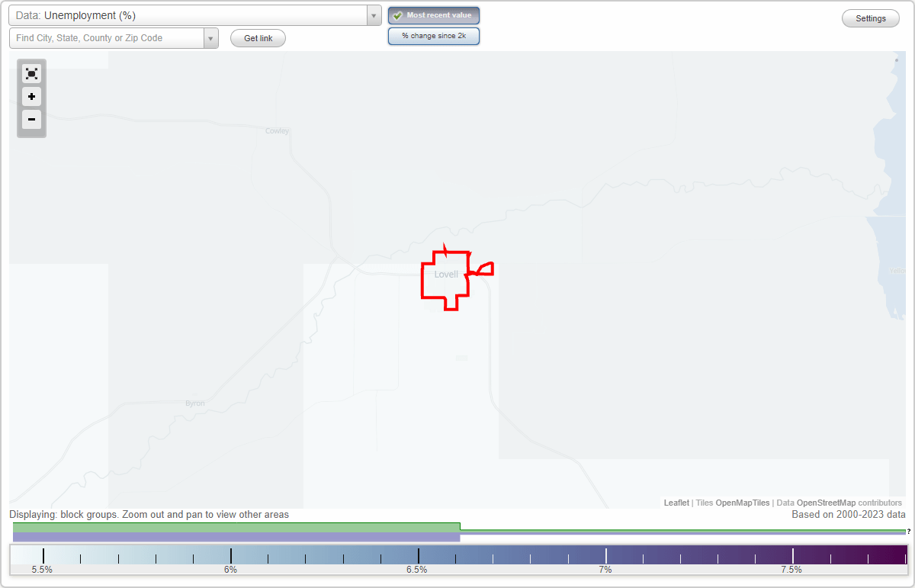Open the Settings dropdown

[x=870, y=18]
